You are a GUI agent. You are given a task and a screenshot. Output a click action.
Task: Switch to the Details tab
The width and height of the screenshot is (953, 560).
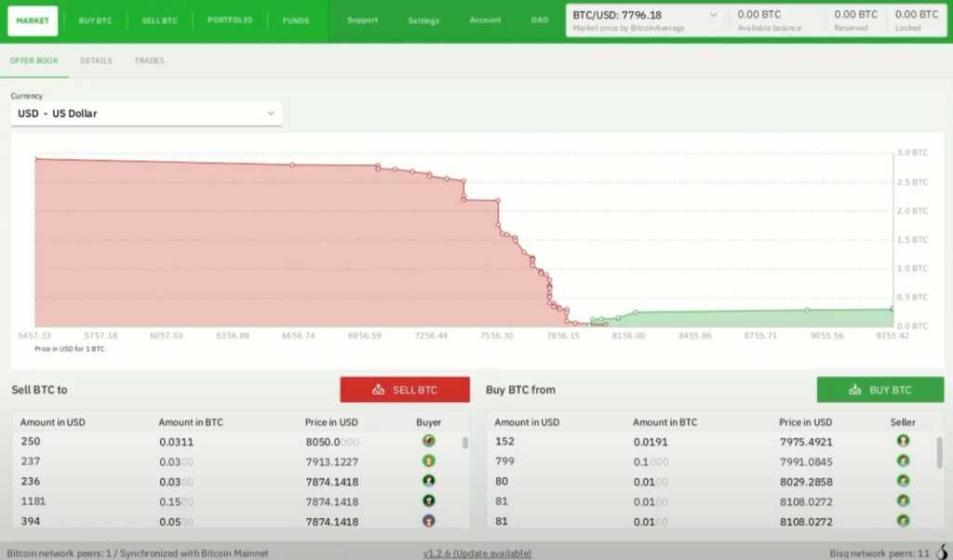pos(95,60)
